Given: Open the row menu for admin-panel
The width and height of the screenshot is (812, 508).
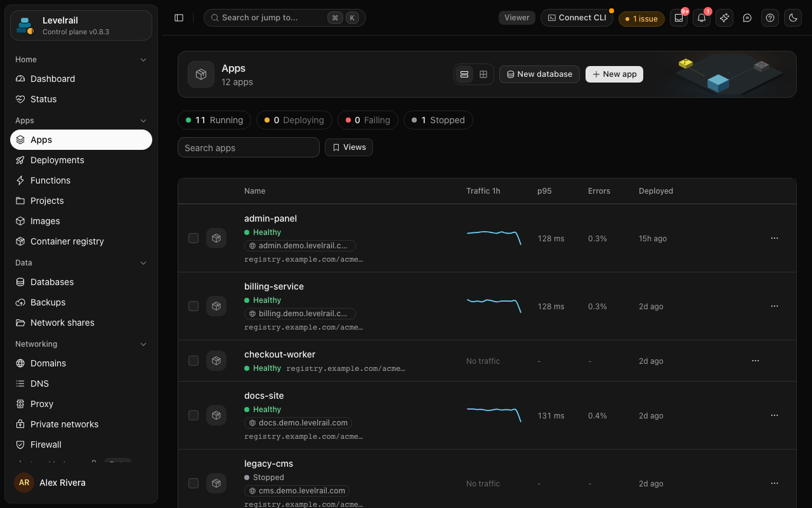Looking at the screenshot, I should point(775,238).
